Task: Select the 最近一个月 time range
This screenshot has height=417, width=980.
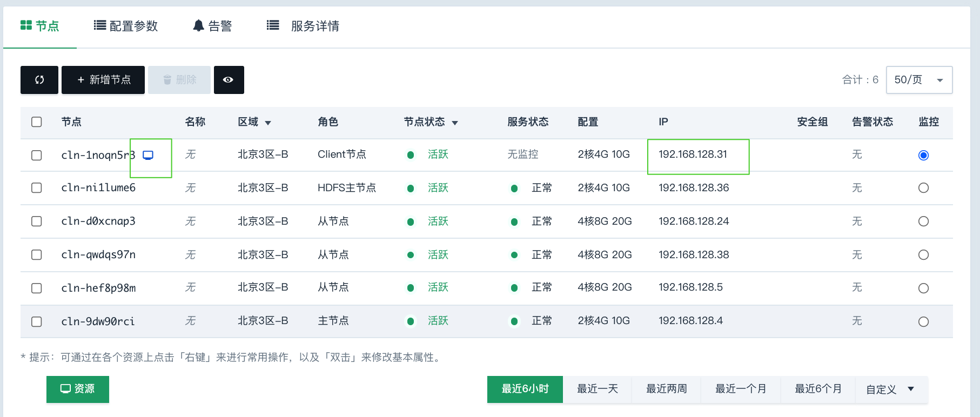Action: pyautogui.click(x=741, y=389)
